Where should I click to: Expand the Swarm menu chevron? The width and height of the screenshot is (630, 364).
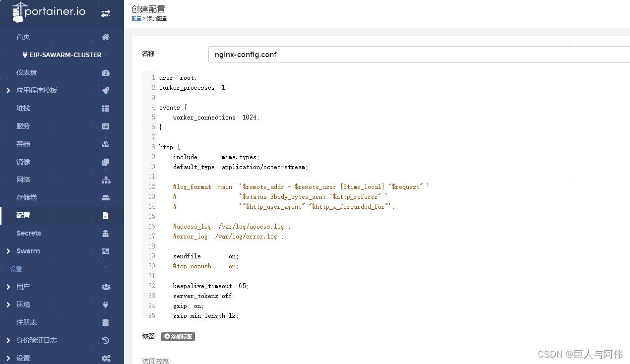[8, 251]
